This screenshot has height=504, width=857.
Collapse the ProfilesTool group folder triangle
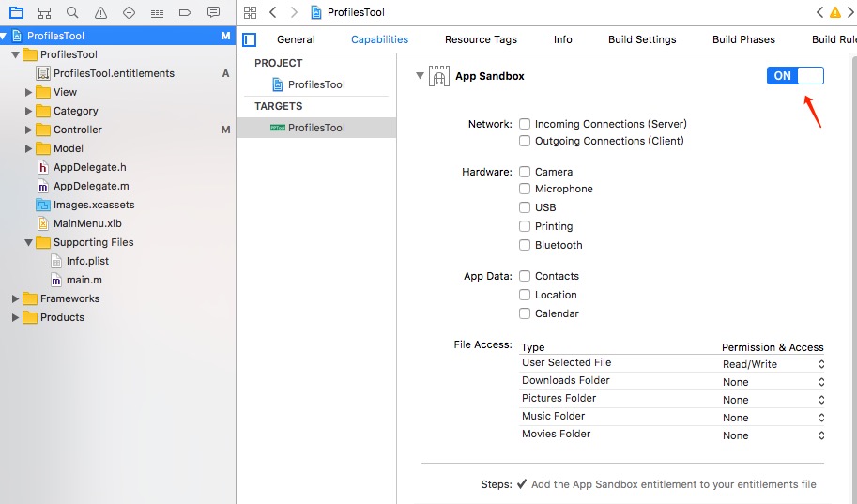(x=15, y=54)
